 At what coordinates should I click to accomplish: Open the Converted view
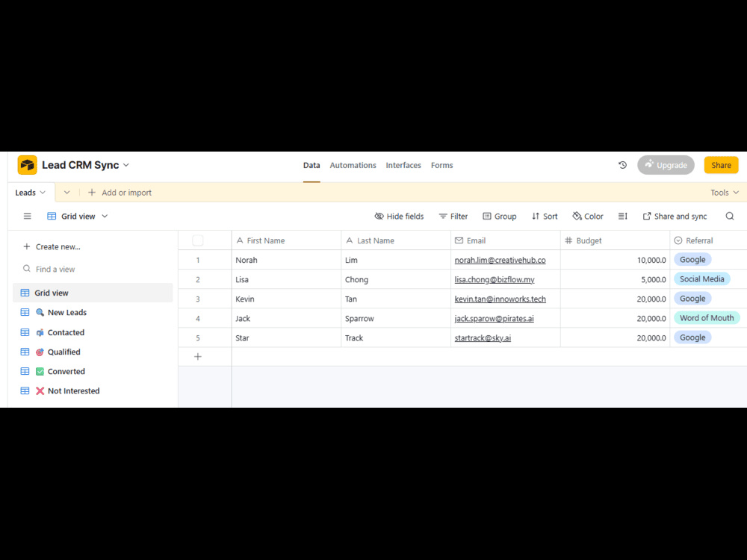click(93, 371)
